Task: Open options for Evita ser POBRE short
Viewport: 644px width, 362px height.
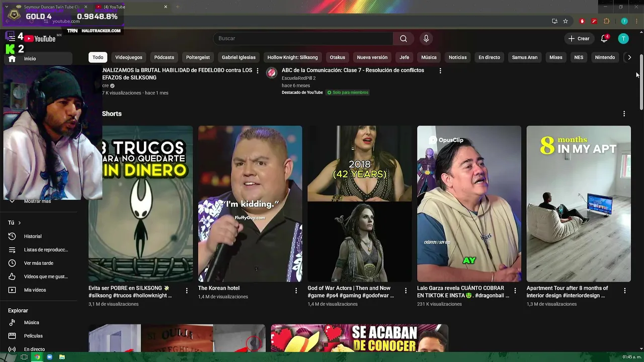Action: [187, 291]
